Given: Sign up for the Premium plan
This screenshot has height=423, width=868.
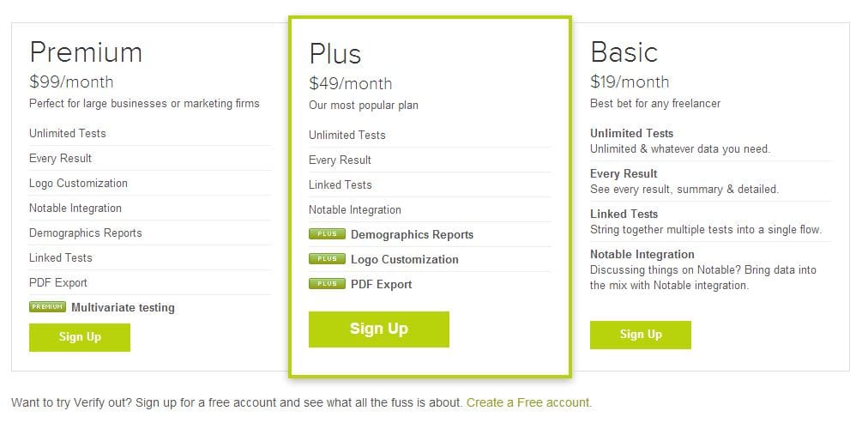Looking at the screenshot, I should point(80,337).
